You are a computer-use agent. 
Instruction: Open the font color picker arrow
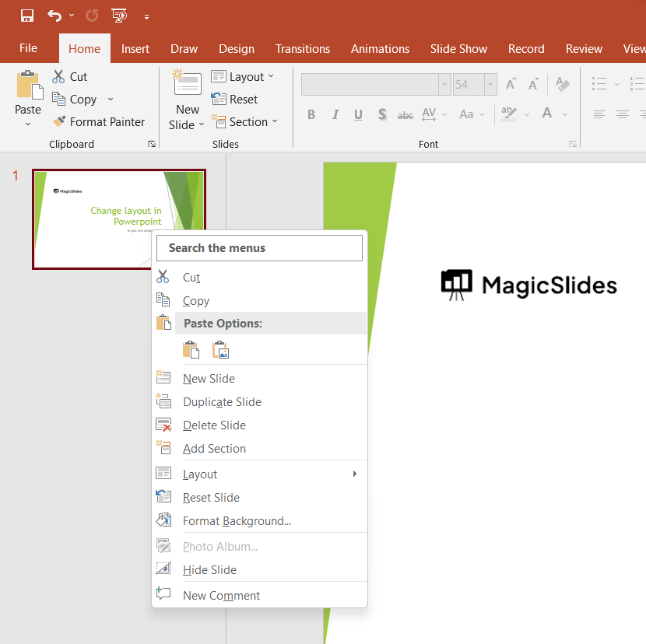click(565, 114)
